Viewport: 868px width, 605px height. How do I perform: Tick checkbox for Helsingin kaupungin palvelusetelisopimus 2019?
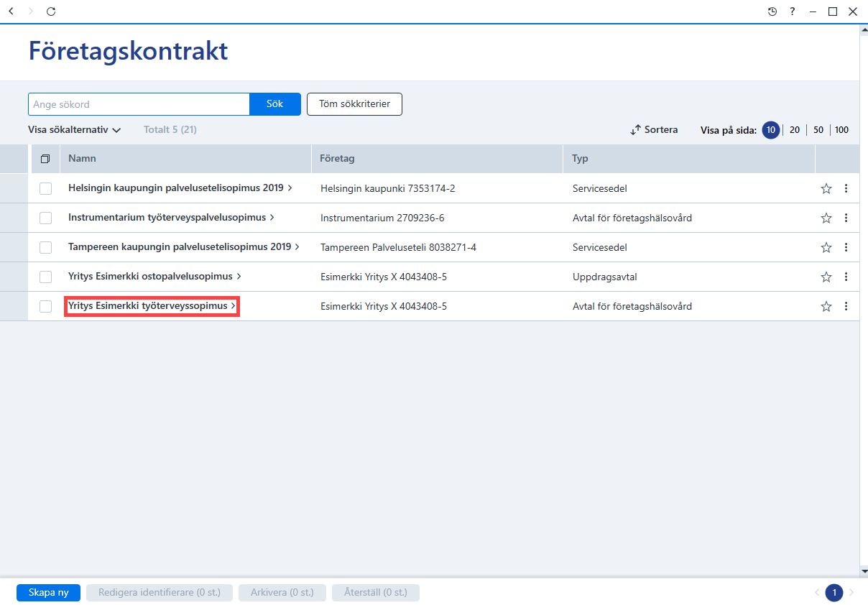coord(45,188)
